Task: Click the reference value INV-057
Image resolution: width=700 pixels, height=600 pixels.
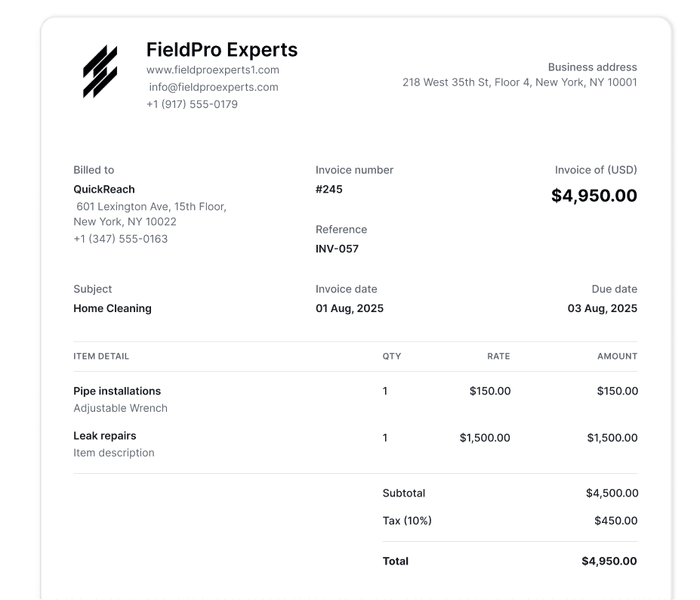Action: [x=337, y=249]
